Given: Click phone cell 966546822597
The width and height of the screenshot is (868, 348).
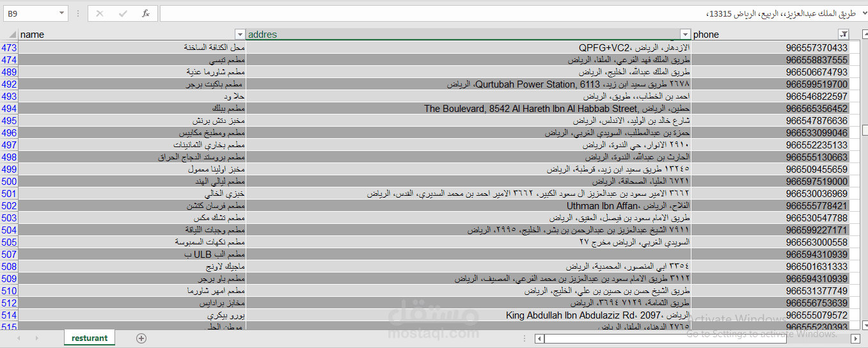Looking at the screenshot, I should point(771,96).
